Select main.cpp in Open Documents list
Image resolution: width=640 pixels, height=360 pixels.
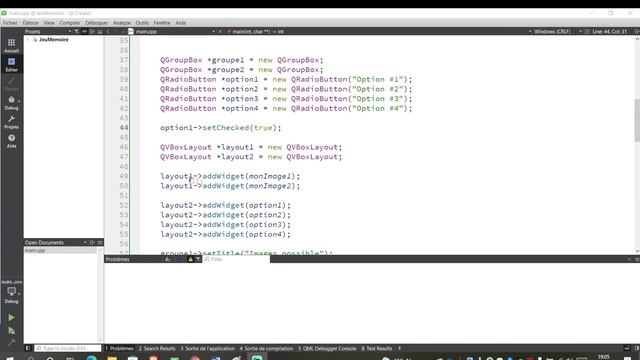(x=60, y=250)
